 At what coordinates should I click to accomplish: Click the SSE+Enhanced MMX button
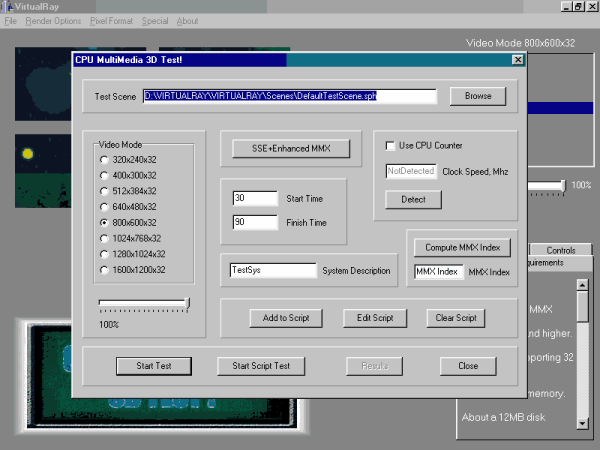point(291,148)
